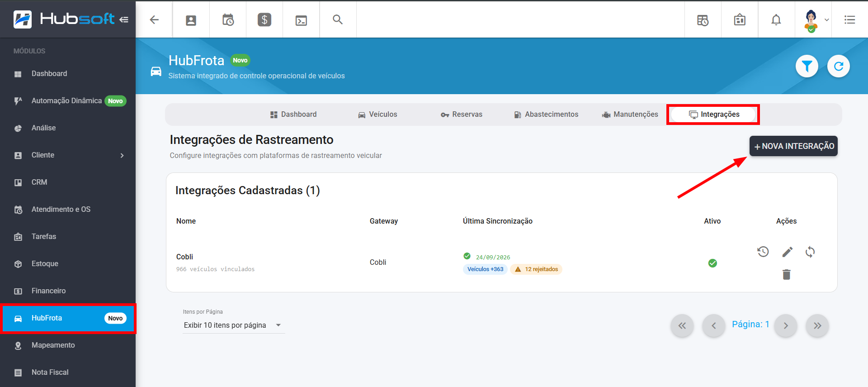Click the search magnifier icon

(x=338, y=19)
